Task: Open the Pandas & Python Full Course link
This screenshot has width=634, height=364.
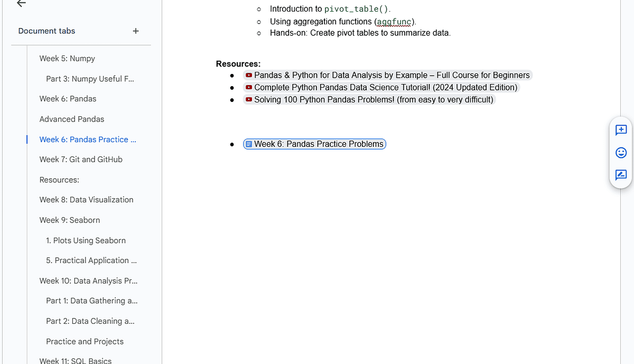Action: point(391,75)
